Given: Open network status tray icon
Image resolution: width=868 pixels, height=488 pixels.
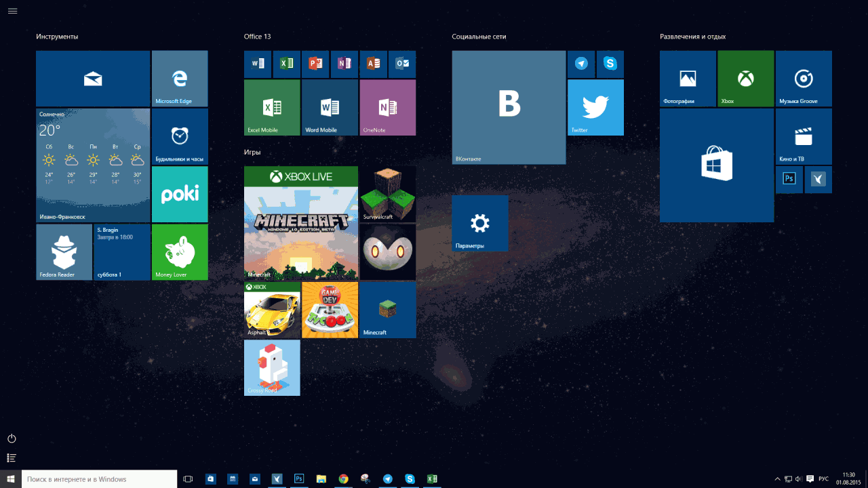Looking at the screenshot, I should pyautogui.click(x=788, y=479).
